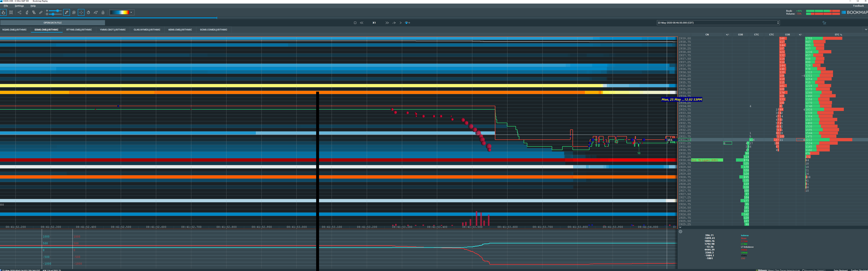Toggle the padlock lock icon
The height and width of the screenshot is (271, 868).
tap(103, 13)
